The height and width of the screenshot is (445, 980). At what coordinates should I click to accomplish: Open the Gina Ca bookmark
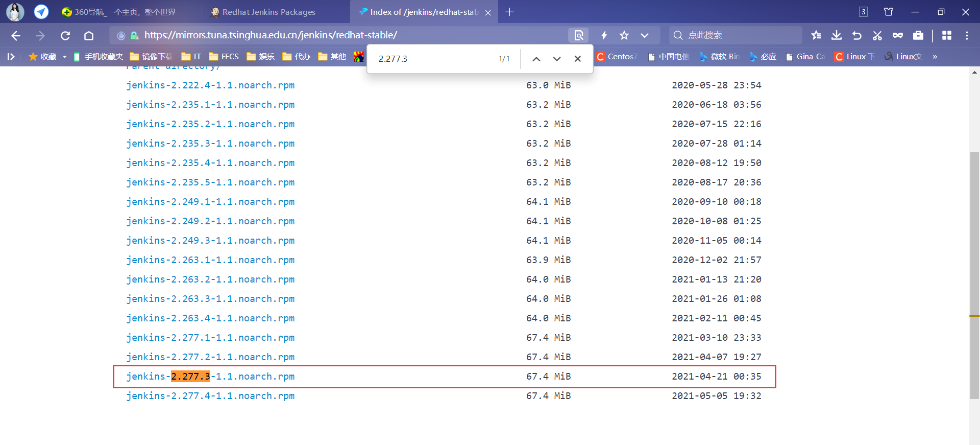coord(805,57)
